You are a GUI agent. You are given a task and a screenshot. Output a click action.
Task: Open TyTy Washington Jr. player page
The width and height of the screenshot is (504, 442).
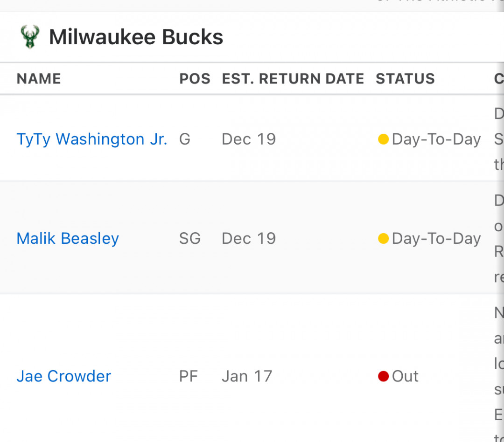(x=92, y=139)
